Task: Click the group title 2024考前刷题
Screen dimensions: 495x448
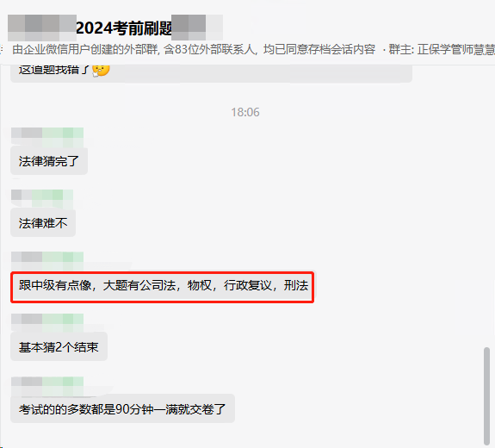Action: pyautogui.click(x=124, y=28)
